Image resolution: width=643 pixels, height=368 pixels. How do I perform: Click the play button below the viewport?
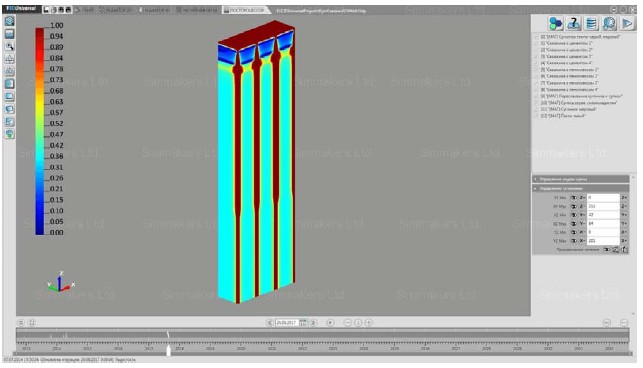330,322
